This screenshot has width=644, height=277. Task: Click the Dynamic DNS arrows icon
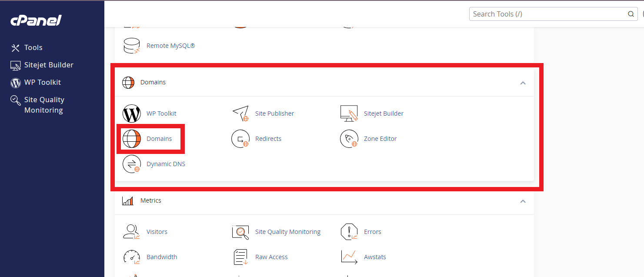click(x=132, y=164)
